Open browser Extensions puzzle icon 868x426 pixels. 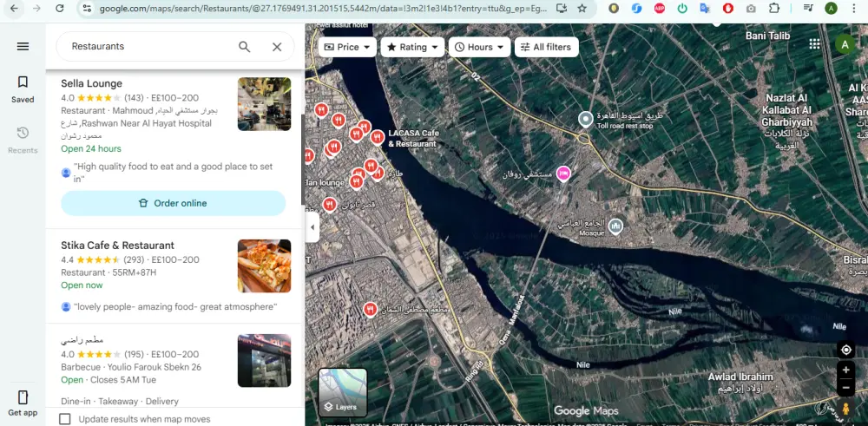[774, 9]
